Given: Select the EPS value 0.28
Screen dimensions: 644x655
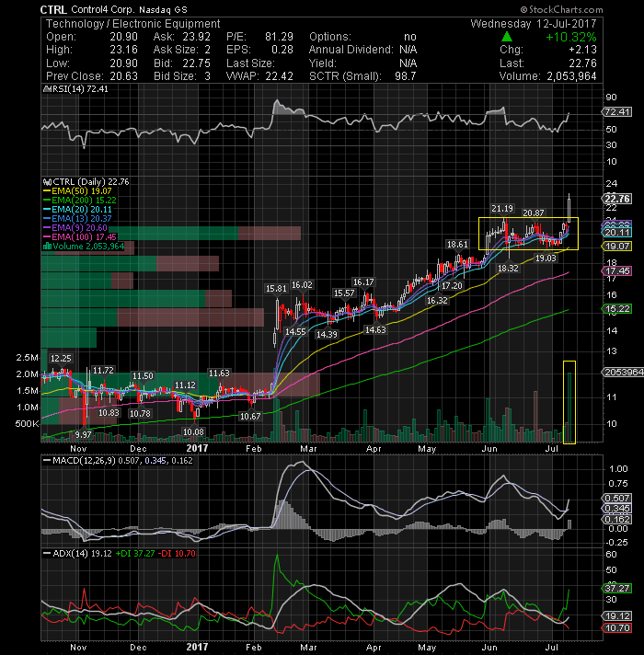Looking at the screenshot, I should tap(282, 50).
